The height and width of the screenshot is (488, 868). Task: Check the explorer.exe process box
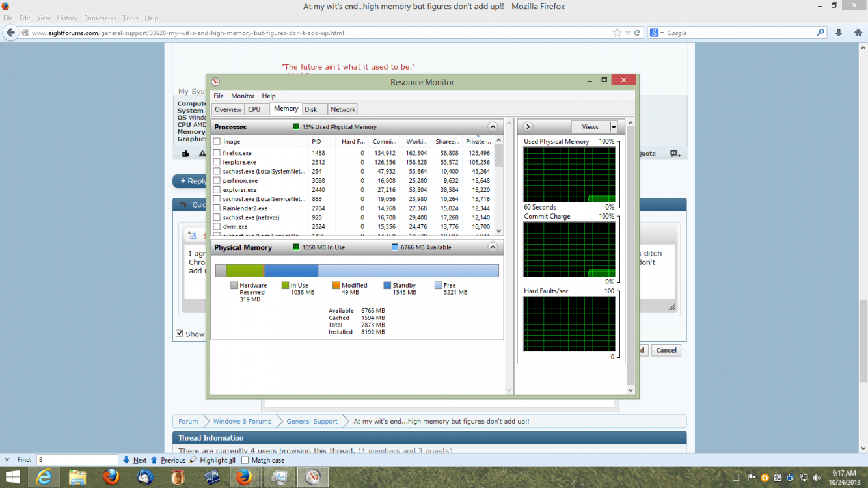click(x=217, y=190)
